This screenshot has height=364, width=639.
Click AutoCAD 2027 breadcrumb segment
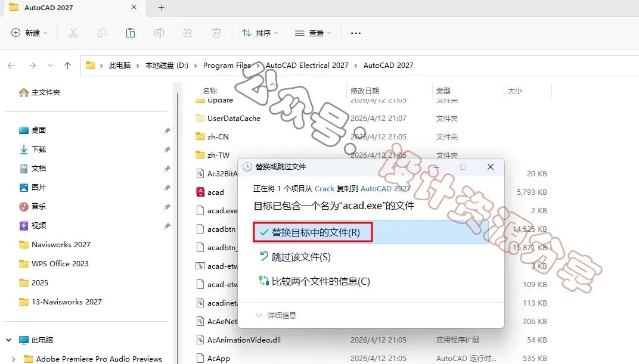pos(389,66)
